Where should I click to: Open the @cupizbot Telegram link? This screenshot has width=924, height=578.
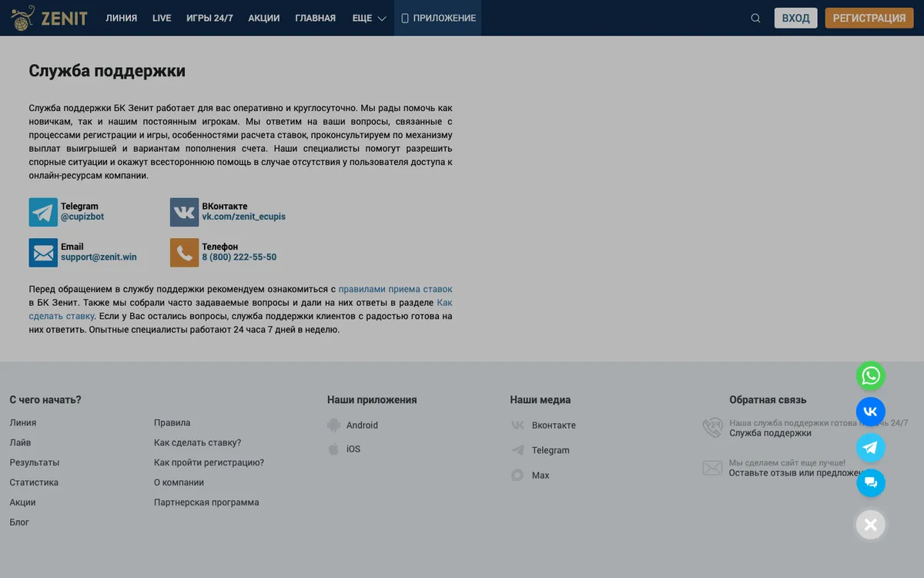pyautogui.click(x=82, y=217)
